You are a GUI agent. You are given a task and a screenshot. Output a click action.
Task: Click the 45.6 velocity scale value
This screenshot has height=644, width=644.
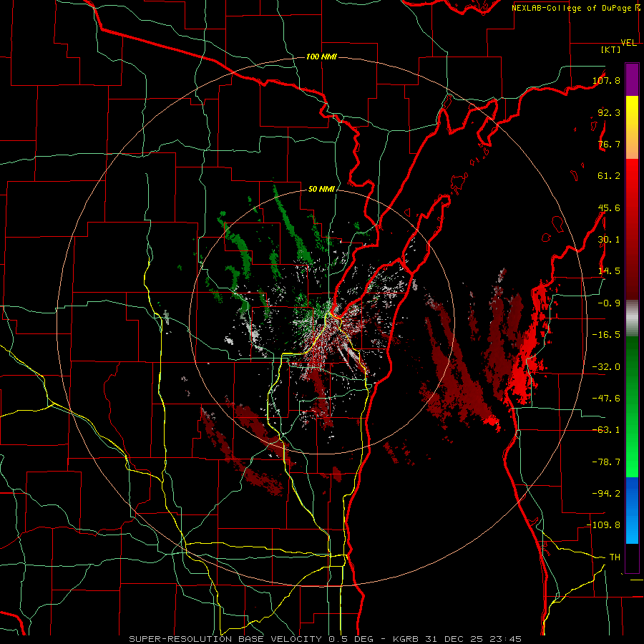[x=609, y=208]
